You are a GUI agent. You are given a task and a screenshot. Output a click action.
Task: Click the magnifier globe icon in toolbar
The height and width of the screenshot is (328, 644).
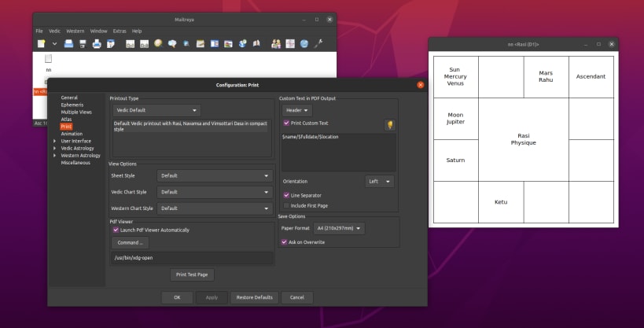[158, 43]
